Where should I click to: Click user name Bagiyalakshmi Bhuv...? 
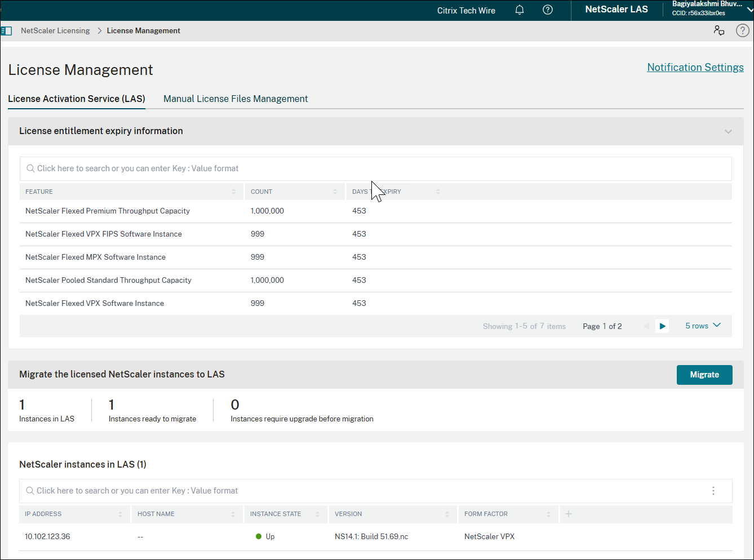pyautogui.click(x=707, y=4)
